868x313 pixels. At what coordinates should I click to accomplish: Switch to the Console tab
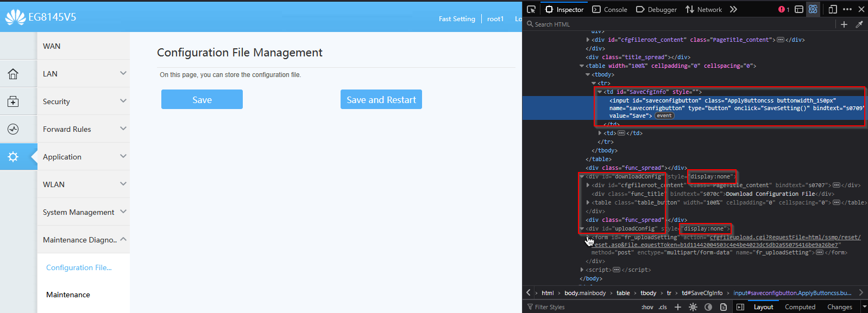tap(610, 9)
